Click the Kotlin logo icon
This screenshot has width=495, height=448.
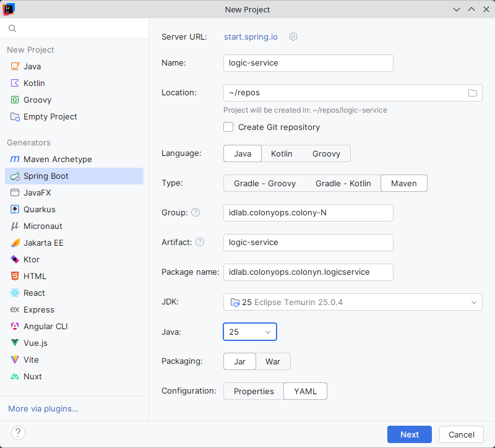pos(15,83)
